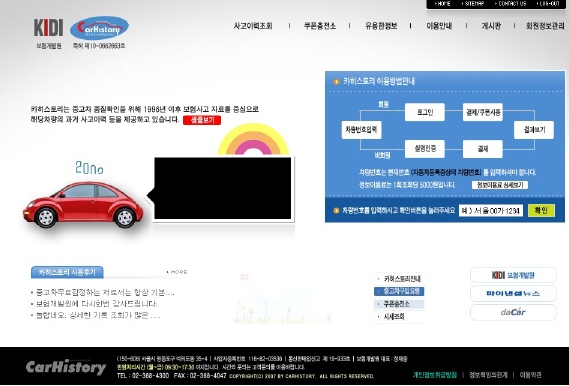Click the LOGOUT link in the top bar

pos(548,4)
